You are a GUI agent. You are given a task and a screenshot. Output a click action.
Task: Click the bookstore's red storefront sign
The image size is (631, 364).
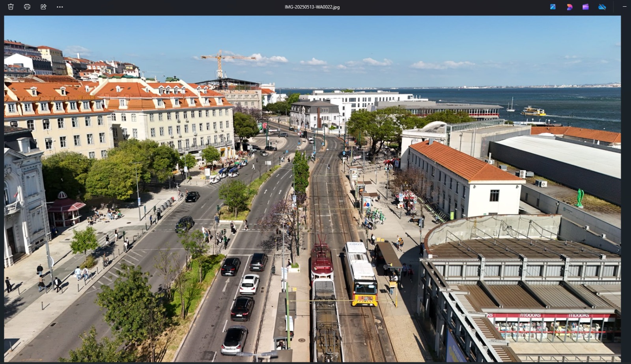click(x=552, y=315)
